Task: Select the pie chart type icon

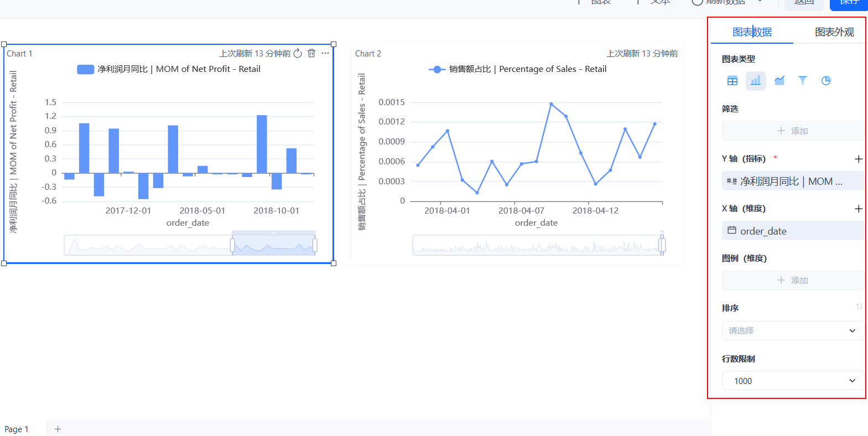Action: click(826, 81)
